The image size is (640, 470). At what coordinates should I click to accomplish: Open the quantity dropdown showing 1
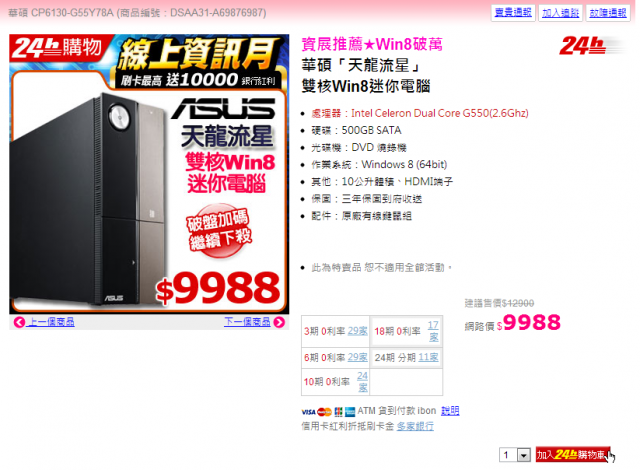point(515,454)
